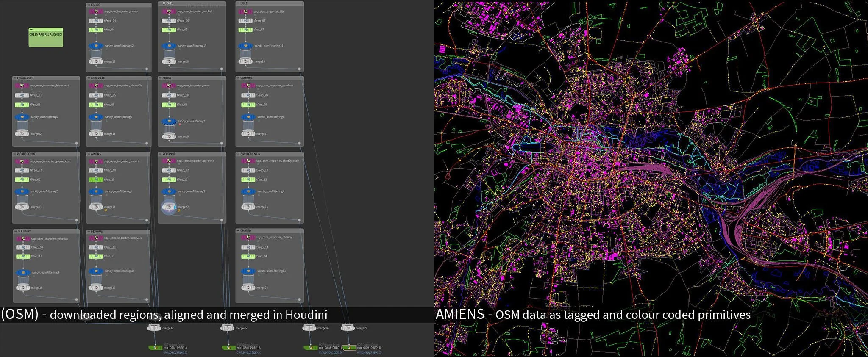Select the rop_OSM_PREP_D output driver icon
The width and height of the screenshot is (868, 357).
coord(349,348)
